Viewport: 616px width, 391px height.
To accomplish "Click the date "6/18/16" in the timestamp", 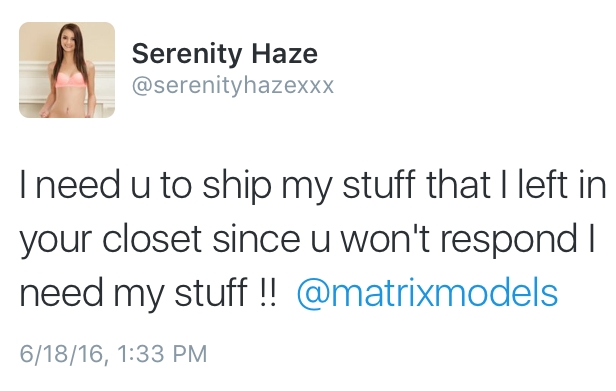I will [61, 354].
